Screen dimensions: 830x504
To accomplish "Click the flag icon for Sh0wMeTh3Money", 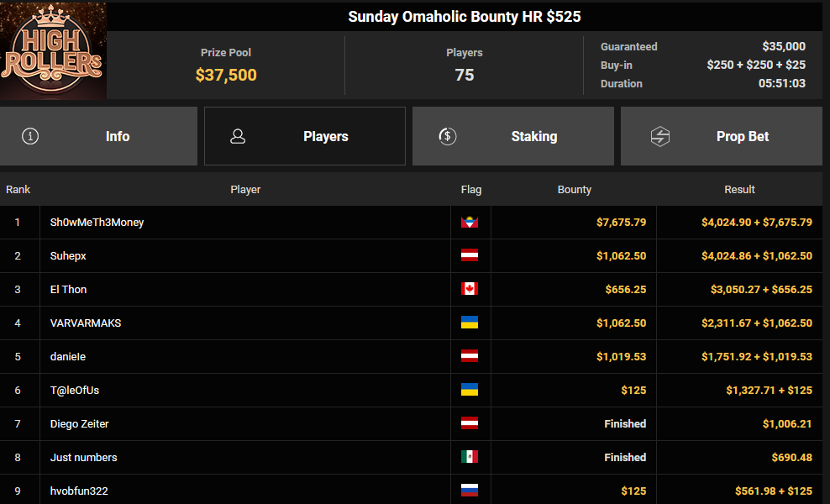I will tap(469, 223).
